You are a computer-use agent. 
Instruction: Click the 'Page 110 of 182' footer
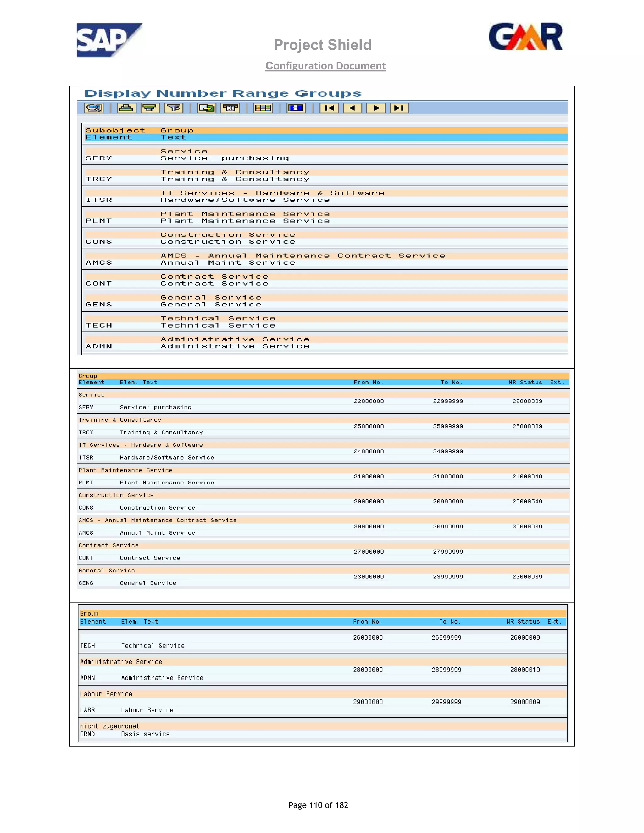point(318,805)
